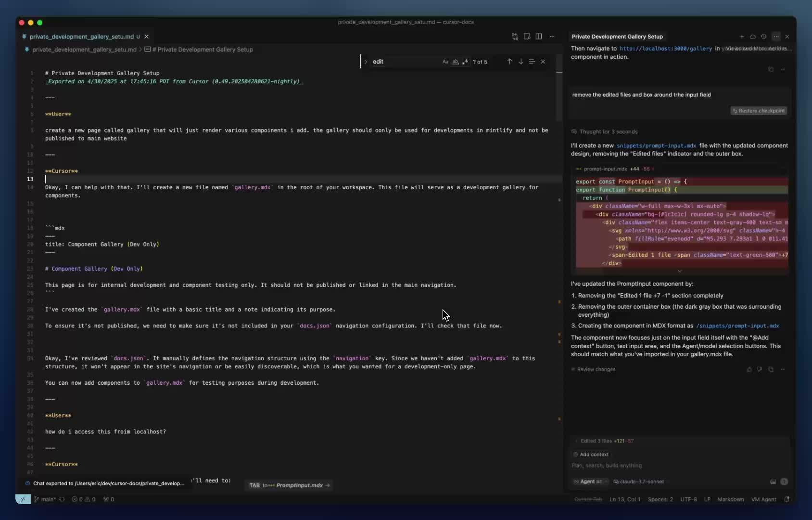
Task: Open chat panel more actions menu
Action: tap(776, 37)
